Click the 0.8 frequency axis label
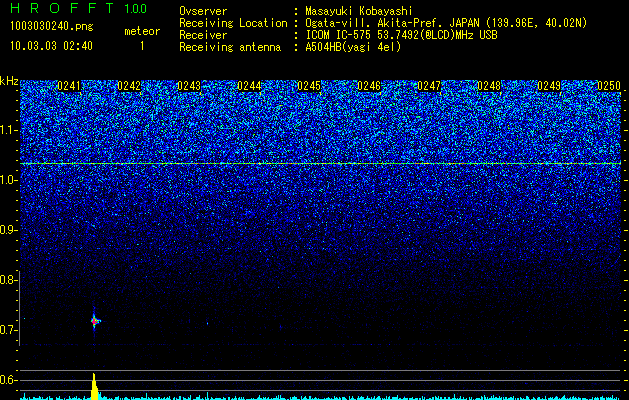Image resolution: width=629 pixels, height=400 pixels. click(x=7, y=280)
